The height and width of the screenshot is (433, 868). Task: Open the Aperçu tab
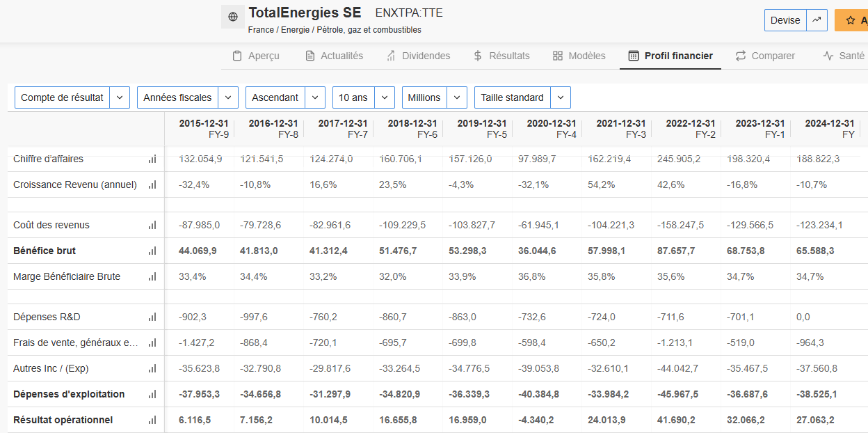[x=255, y=56]
